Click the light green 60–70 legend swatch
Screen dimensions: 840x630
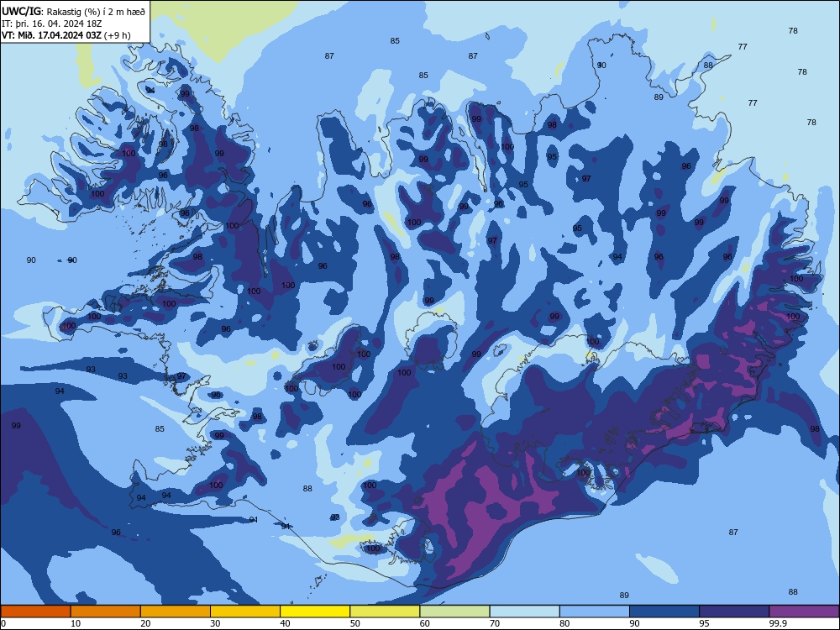tap(454, 612)
